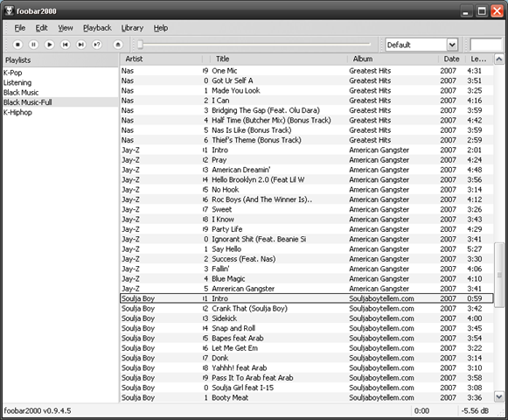
Task: Select Roc Boys (And The Winner Is)..
Action: click(307, 199)
